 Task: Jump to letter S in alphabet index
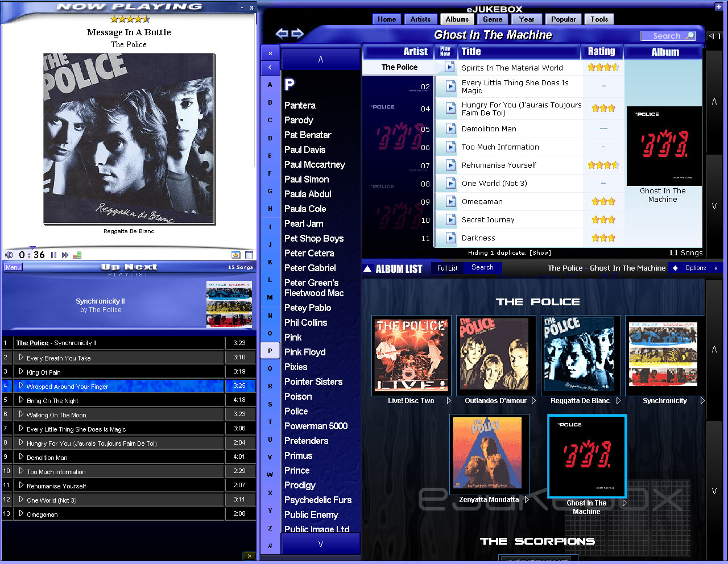coord(270,404)
